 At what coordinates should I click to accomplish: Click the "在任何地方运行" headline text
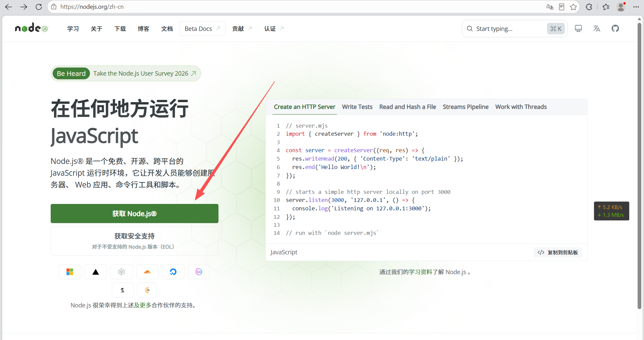119,109
